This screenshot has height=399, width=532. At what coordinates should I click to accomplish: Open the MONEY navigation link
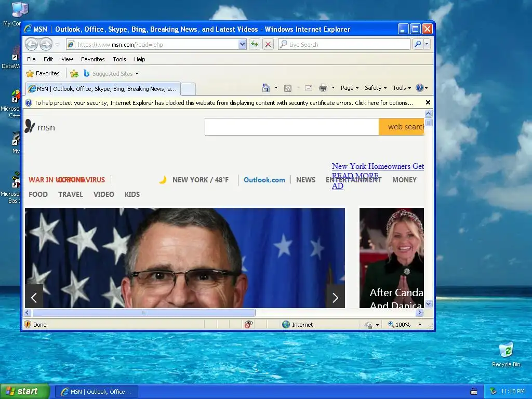[x=404, y=180]
